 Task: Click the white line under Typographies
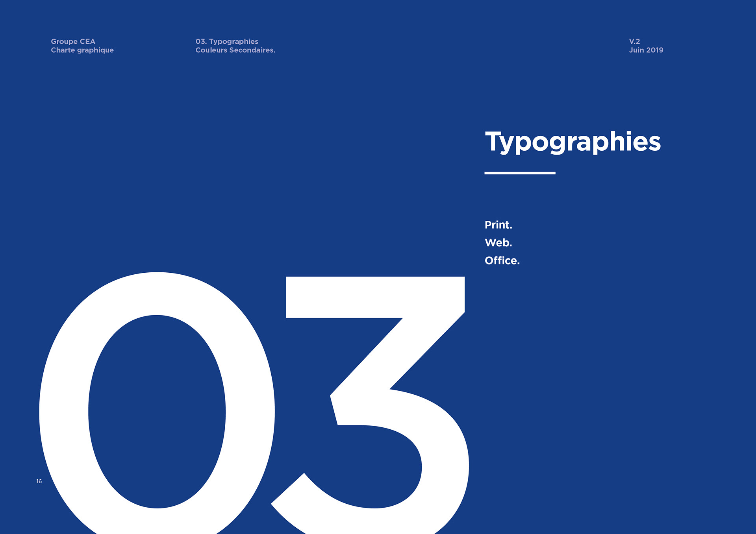(520, 173)
